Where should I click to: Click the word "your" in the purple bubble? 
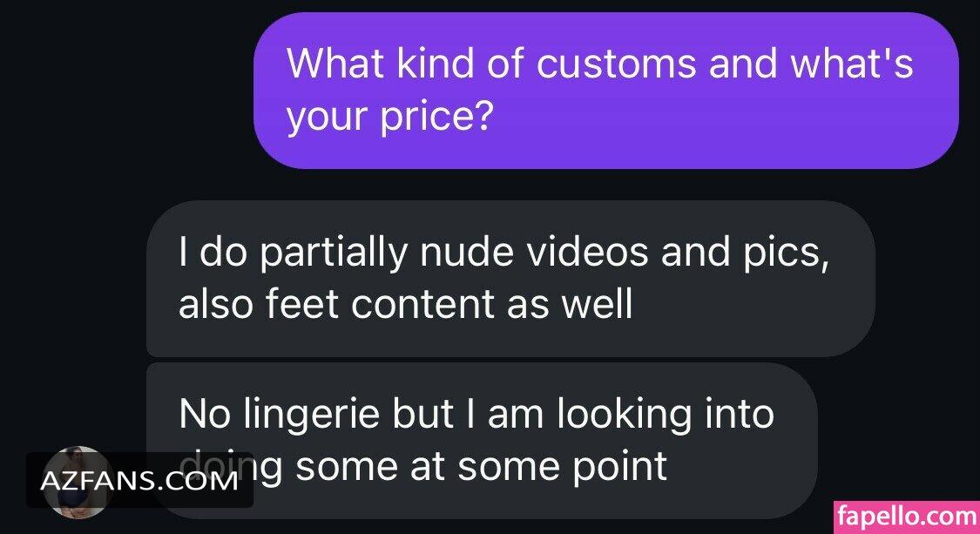[x=328, y=117]
